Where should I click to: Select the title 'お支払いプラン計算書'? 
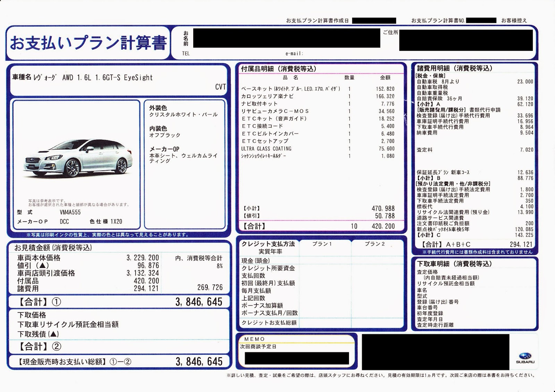pos(88,43)
